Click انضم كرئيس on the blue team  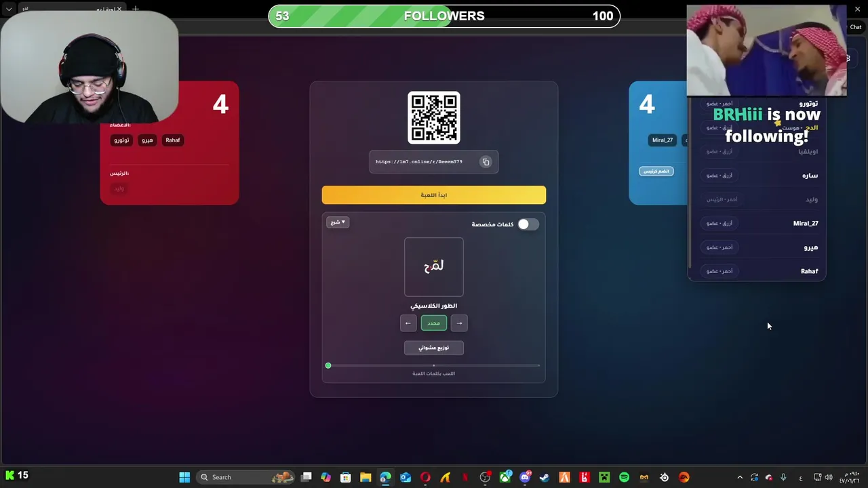pos(656,171)
